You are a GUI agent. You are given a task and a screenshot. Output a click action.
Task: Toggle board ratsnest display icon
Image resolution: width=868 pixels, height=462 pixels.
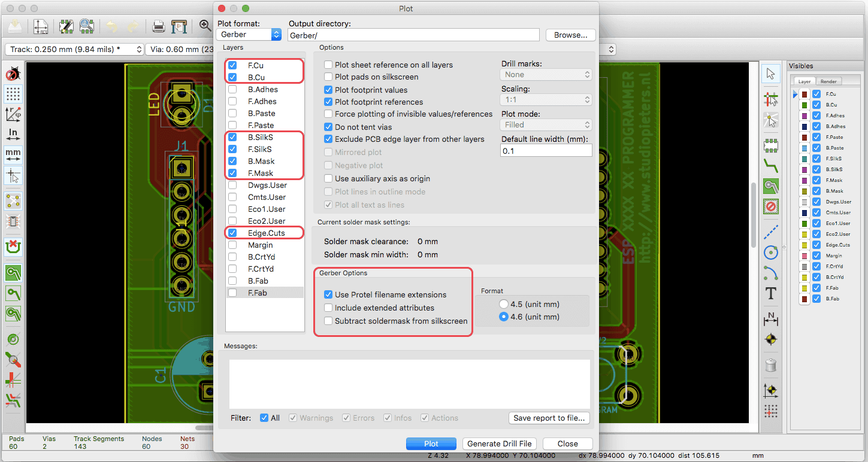13,200
